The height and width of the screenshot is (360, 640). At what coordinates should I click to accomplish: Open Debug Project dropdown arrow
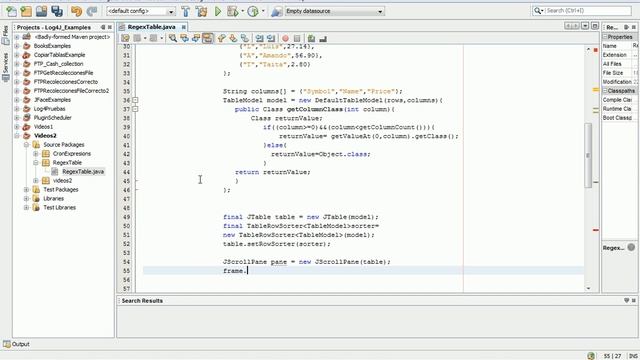tap(242, 11)
